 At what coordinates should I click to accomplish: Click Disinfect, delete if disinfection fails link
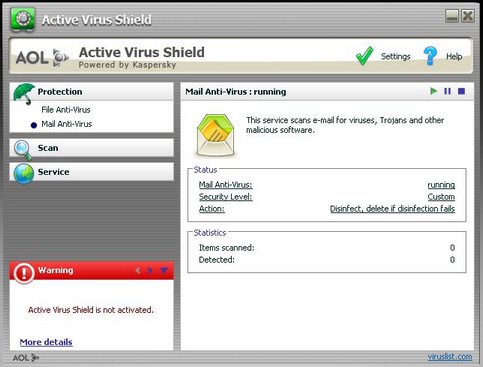392,209
